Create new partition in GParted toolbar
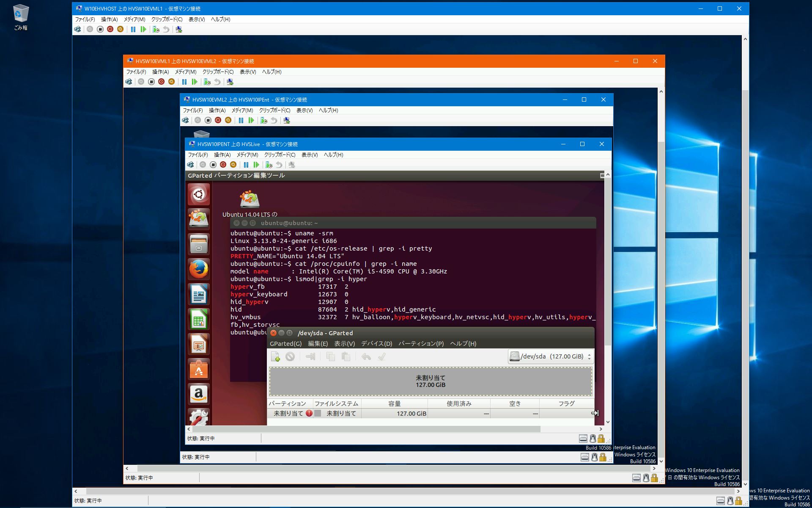 coord(275,357)
